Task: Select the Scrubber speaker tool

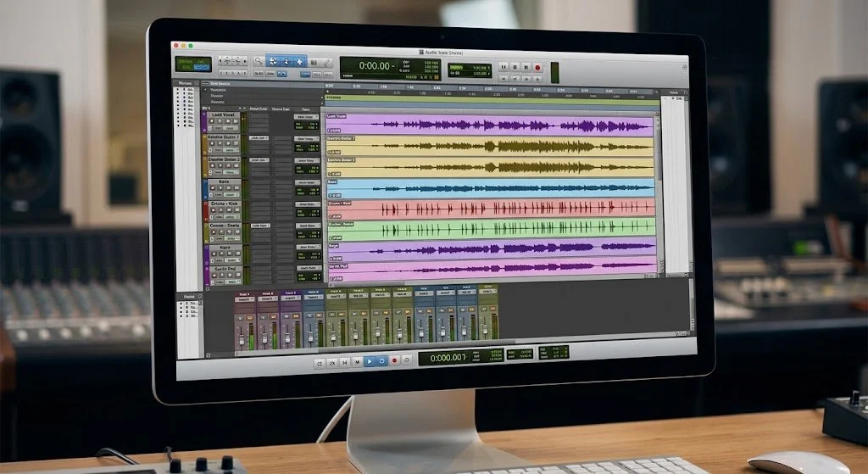Action: click(314, 62)
